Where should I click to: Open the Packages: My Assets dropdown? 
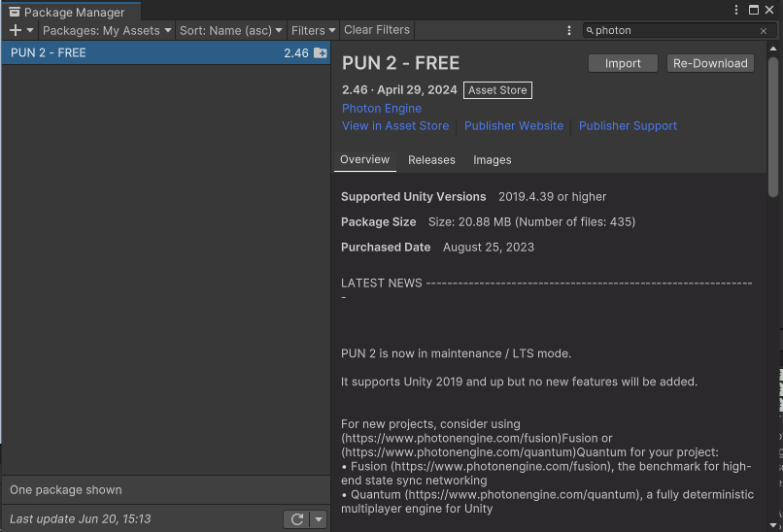[107, 30]
